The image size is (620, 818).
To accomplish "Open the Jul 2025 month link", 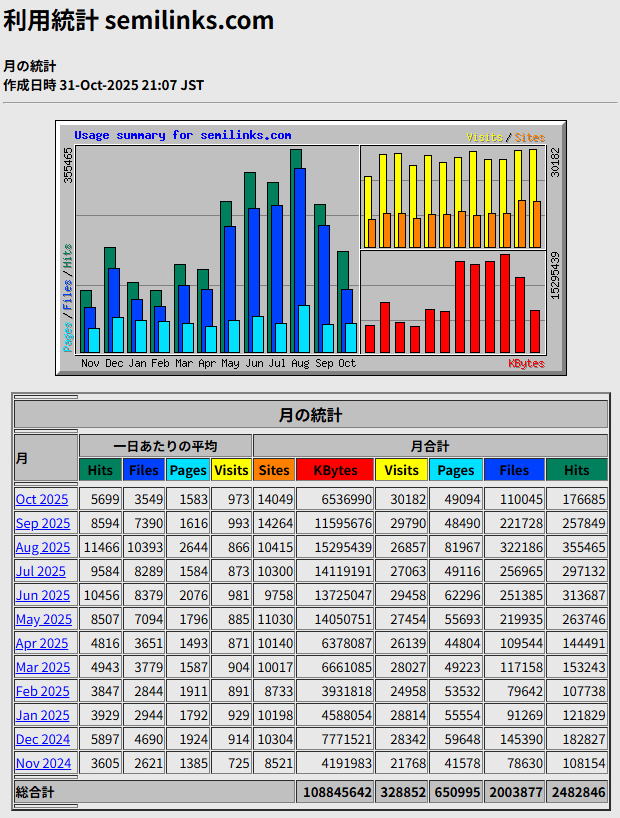I will tap(41, 571).
